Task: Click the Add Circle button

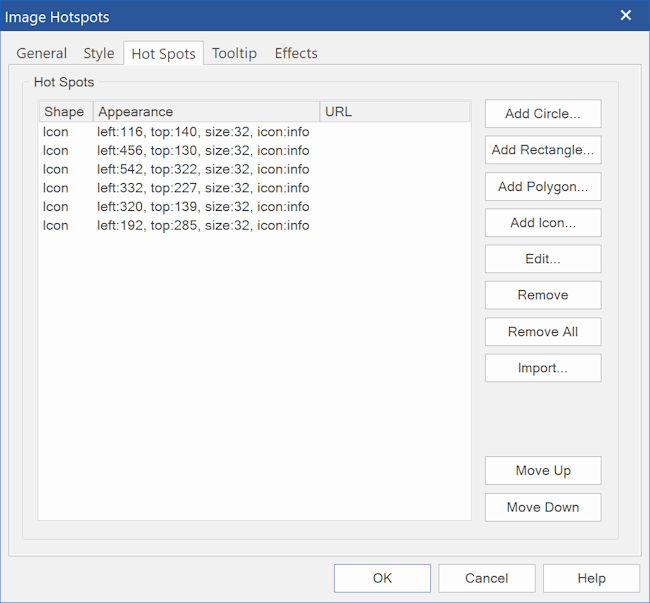Action: pyautogui.click(x=542, y=114)
